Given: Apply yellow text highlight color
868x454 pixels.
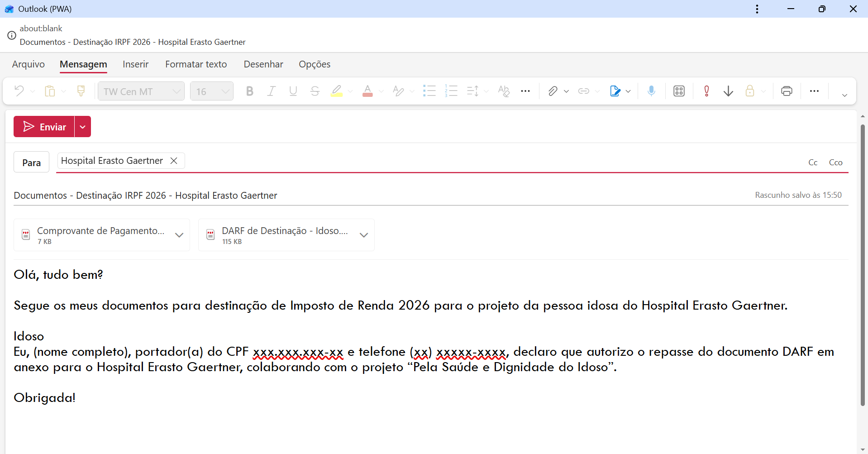Looking at the screenshot, I should [x=336, y=91].
